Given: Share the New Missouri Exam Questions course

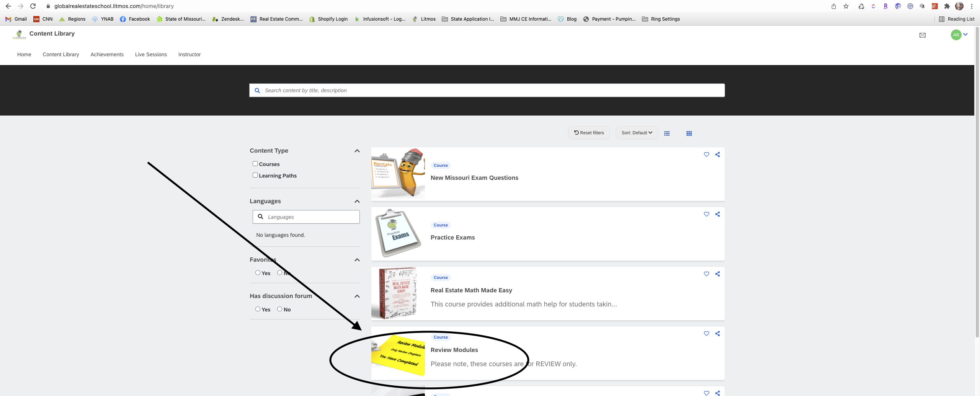Looking at the screenshot, I should click(x=717, y=155).
